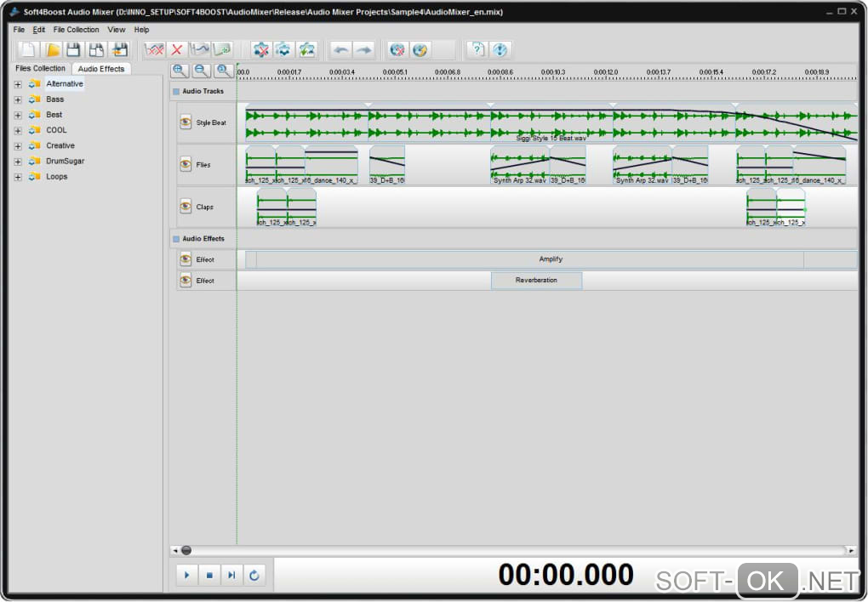Viewport: 868px width, 602px height.
Task: Click the add track icon with green plus
Action: click(x=222, y=50)
